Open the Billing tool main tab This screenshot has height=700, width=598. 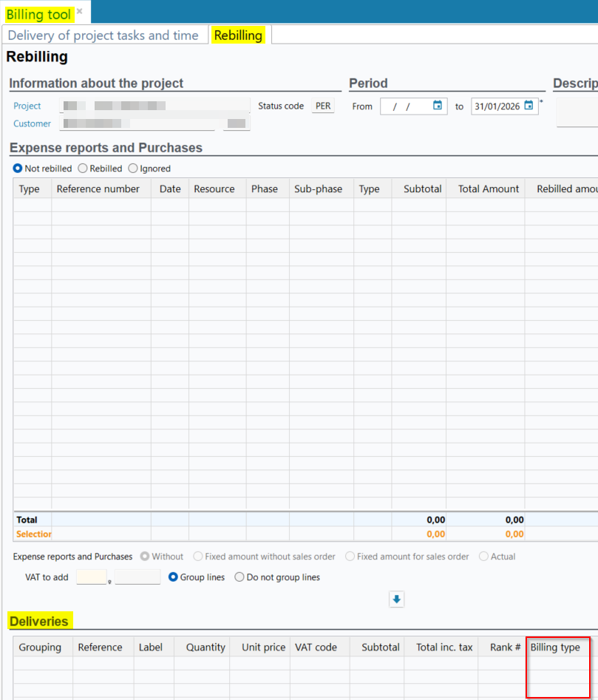coord(38,14)
